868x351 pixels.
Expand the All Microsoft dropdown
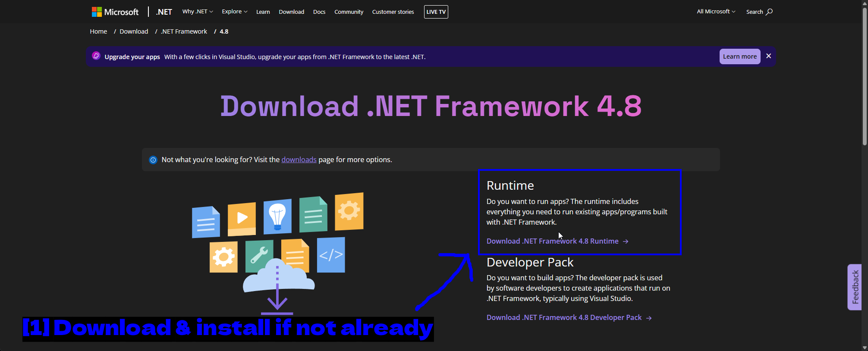(x=716, y=12)
